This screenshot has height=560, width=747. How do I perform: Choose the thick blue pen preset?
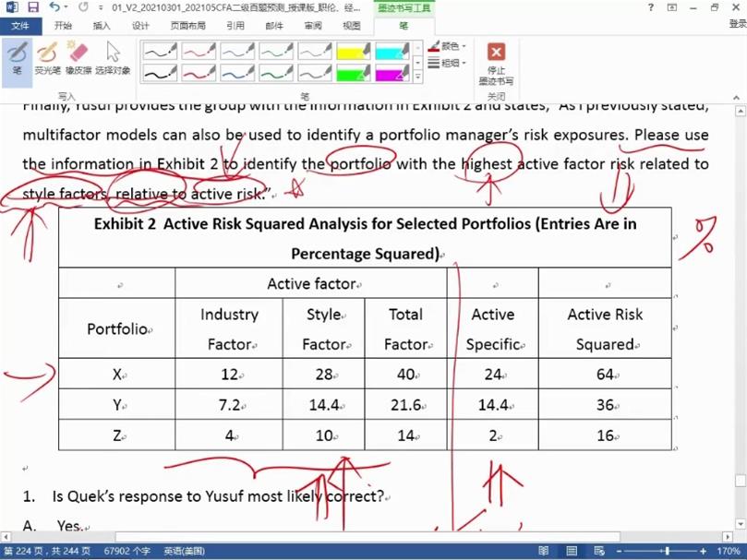click(237, 73)
